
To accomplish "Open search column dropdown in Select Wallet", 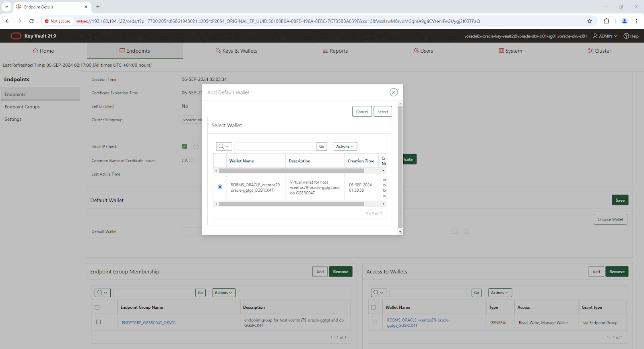I will [x=224, y=146].
